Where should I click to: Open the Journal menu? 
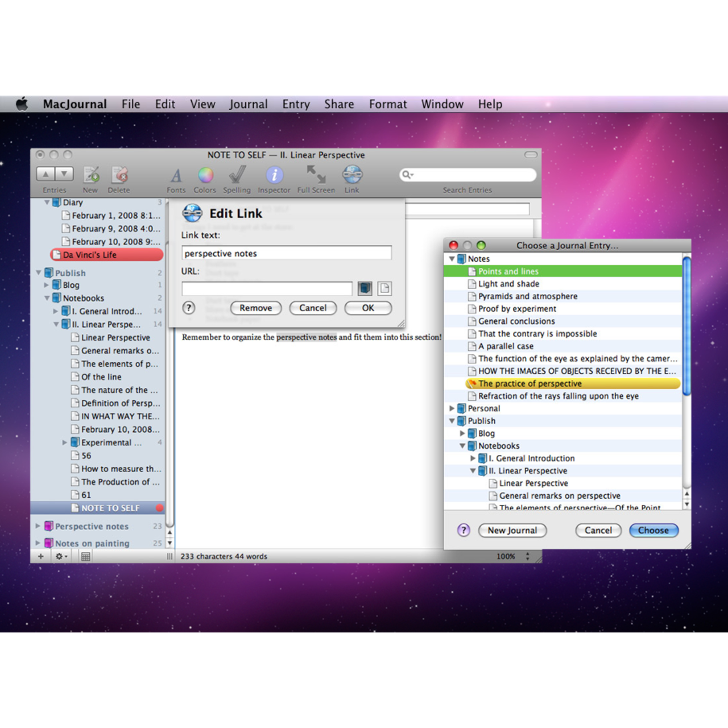point(248,104)
